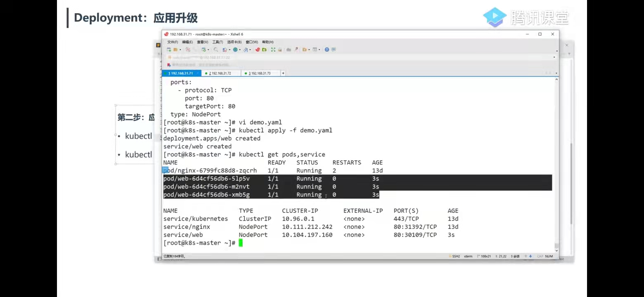Viewport: 644px width, 297px height.
Task: Click pod/web-6d4cf56db6-xmb5g in terminal output
Action: pos(206,195)
